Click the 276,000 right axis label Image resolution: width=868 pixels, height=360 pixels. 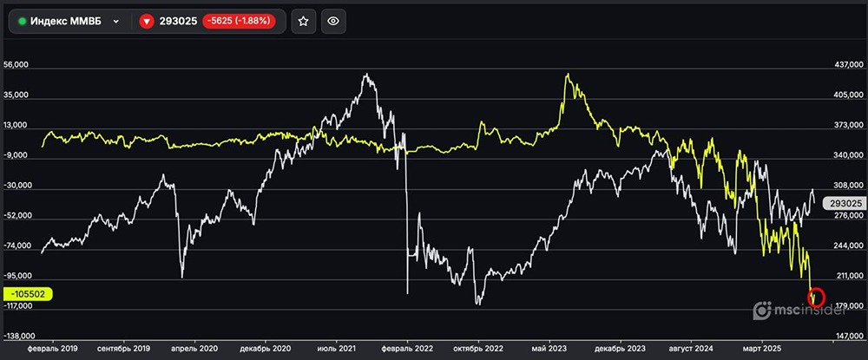(x=850, y=216)
